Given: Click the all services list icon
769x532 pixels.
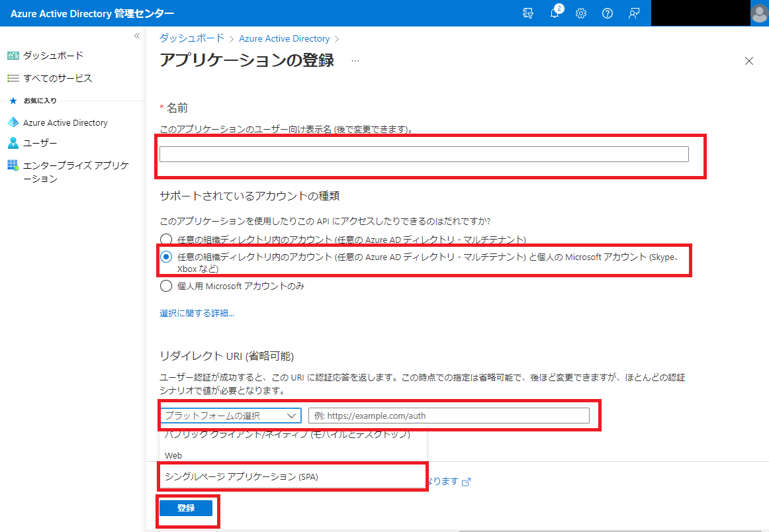Looking at the screenshot, I should (13, 79).
